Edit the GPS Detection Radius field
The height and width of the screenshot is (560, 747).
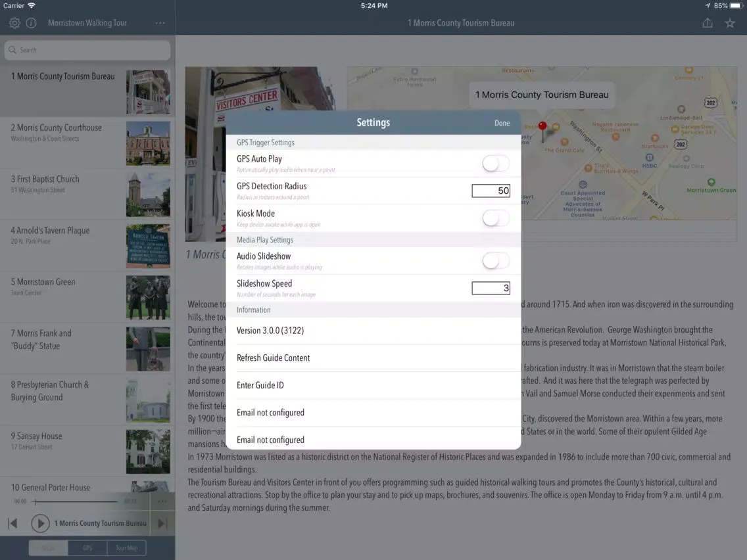(491, 191)
